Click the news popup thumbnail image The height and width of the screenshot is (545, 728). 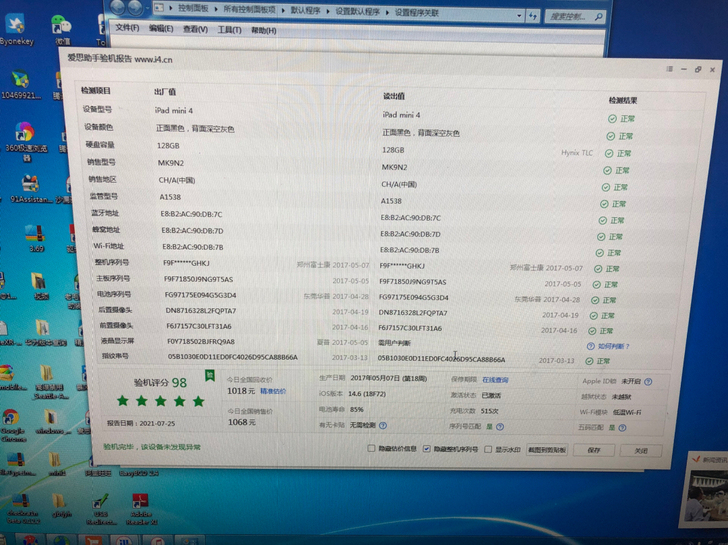(x=708, y=497)
